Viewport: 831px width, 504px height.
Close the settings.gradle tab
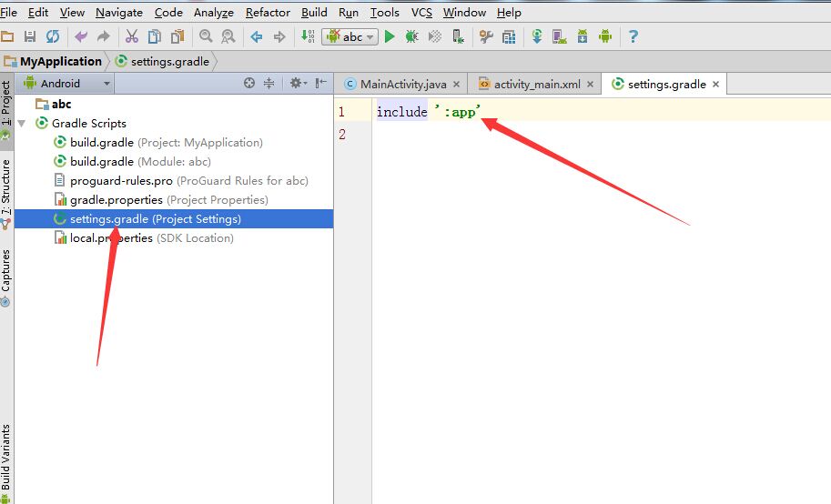tap(716, 85)
